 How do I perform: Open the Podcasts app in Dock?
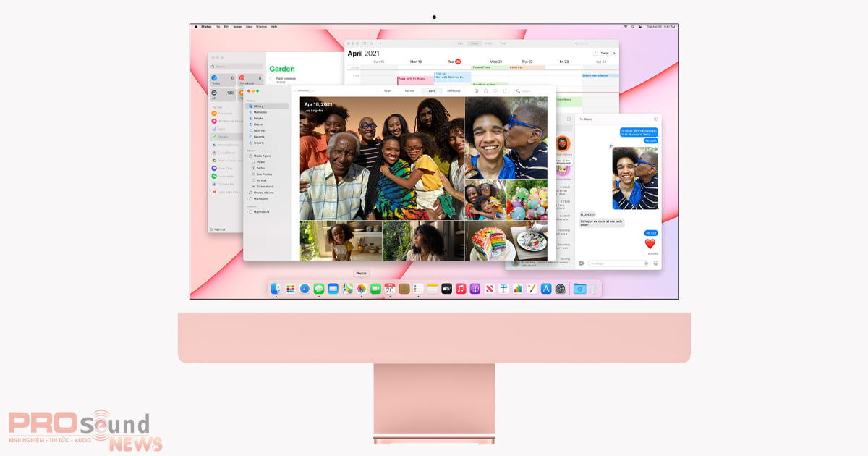475,289
